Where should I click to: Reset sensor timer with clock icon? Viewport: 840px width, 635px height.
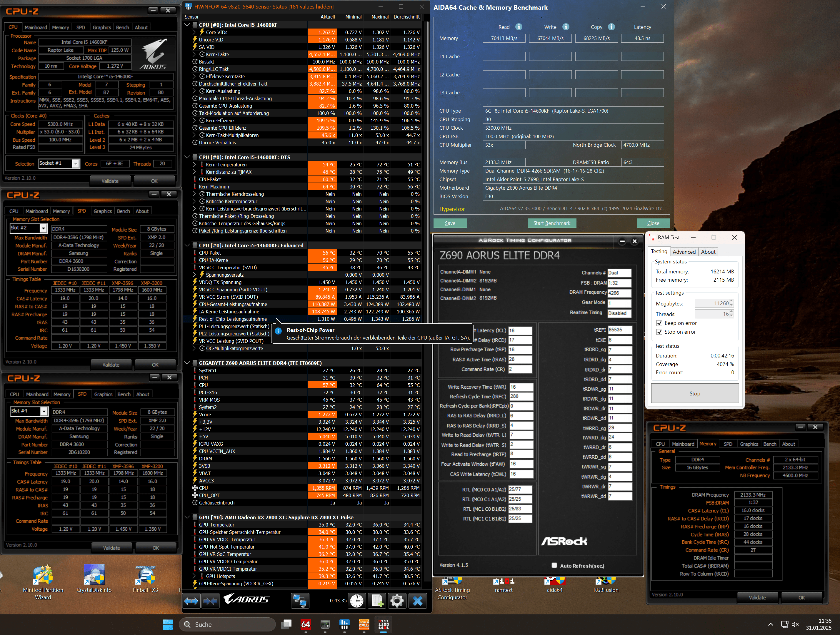click(356, 601)
